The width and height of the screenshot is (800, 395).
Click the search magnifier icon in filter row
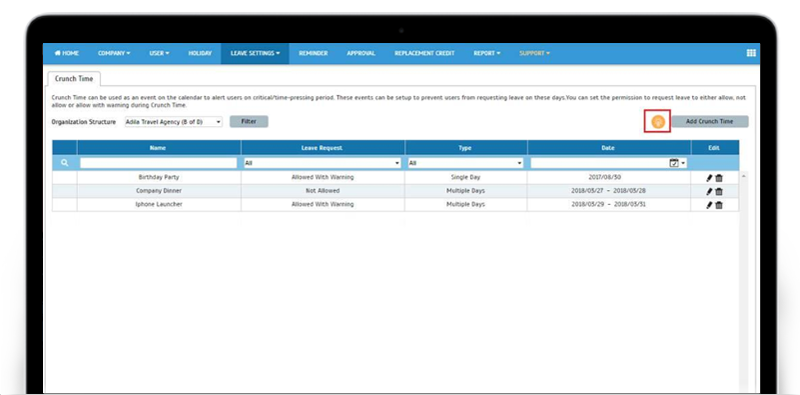pos(65,163)
